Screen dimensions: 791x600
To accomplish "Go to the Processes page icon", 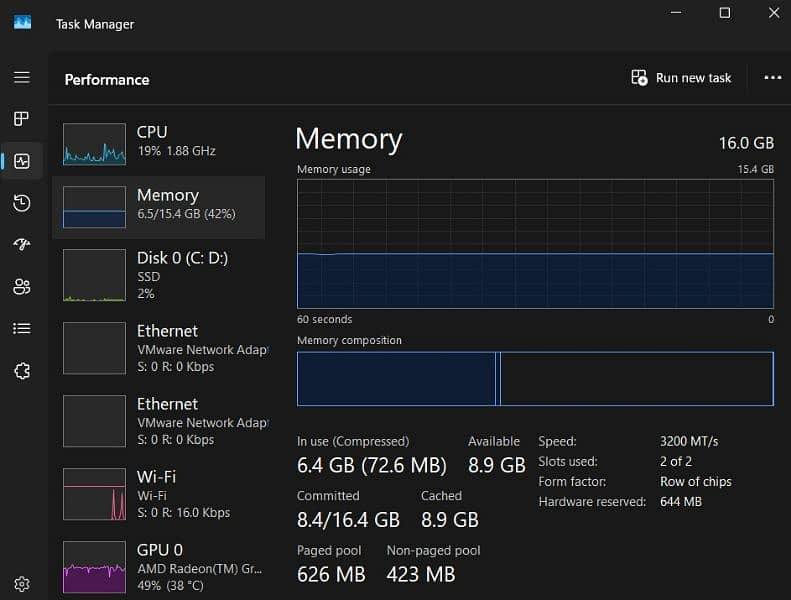I will click(x=21, y=119).
